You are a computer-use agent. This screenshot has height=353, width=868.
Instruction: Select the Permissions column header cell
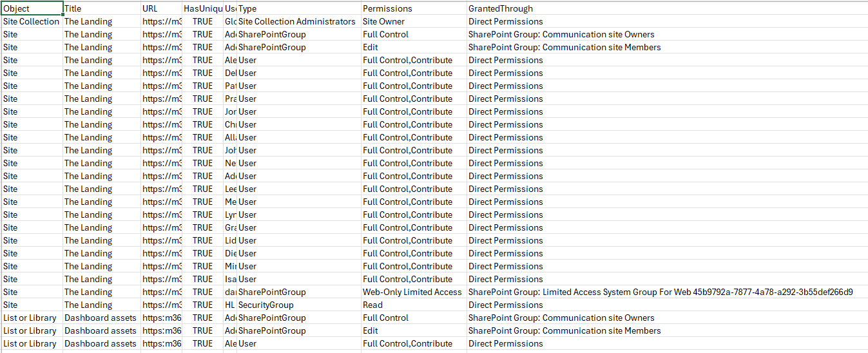coord(414,8)
